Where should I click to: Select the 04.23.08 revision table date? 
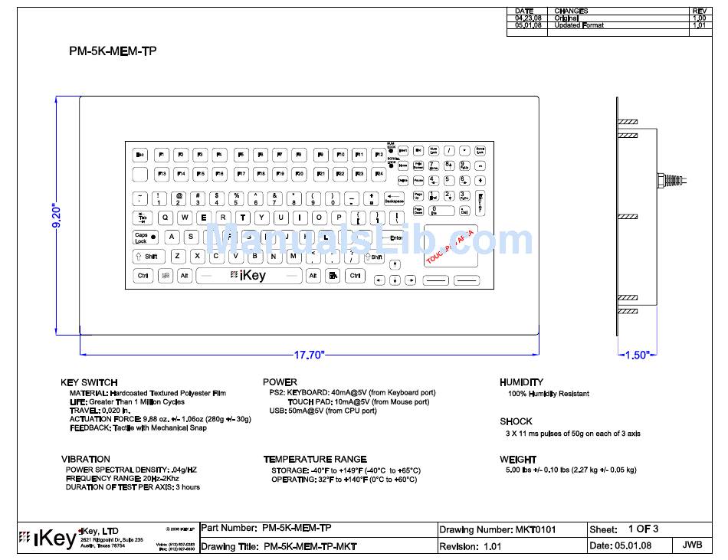[528, 18]
